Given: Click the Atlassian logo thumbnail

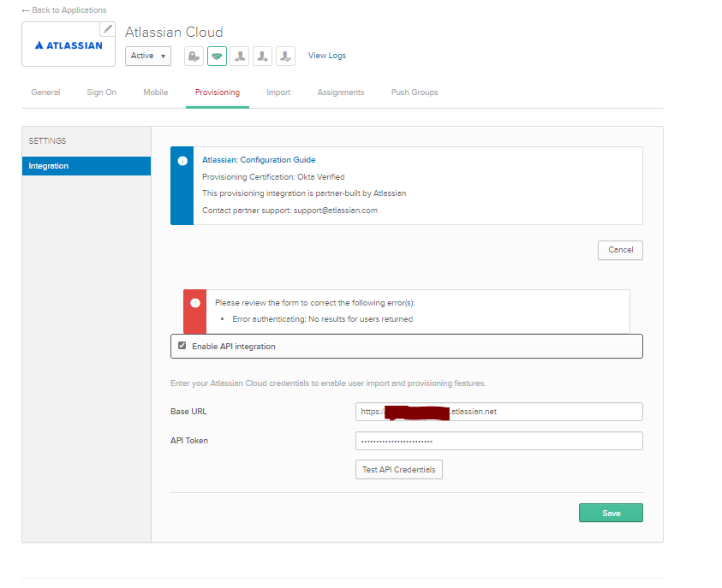Looking at the screenshot, I should point(69,45).
